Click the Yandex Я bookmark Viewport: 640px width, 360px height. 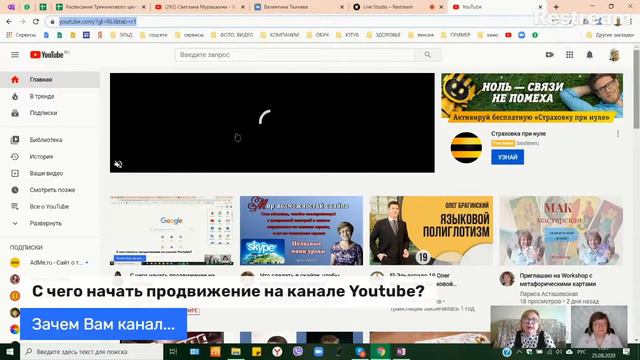tap(100, 35)
